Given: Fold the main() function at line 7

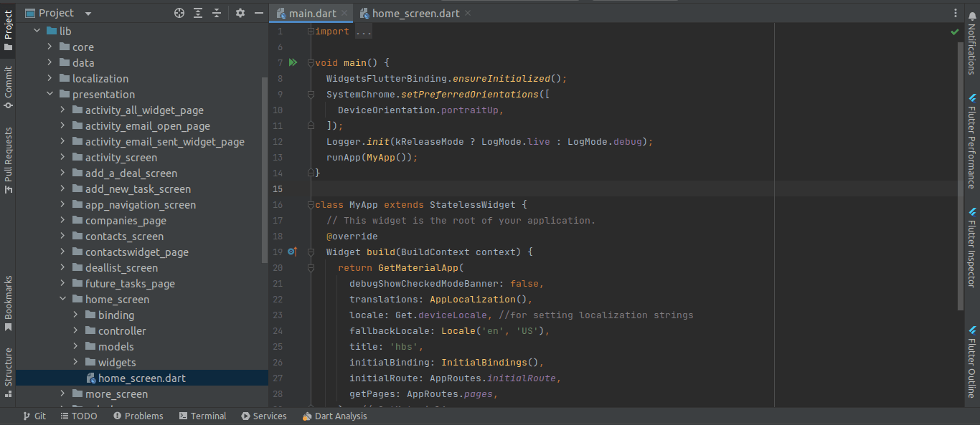Looking at the screenshot, I should coord(311,63).
